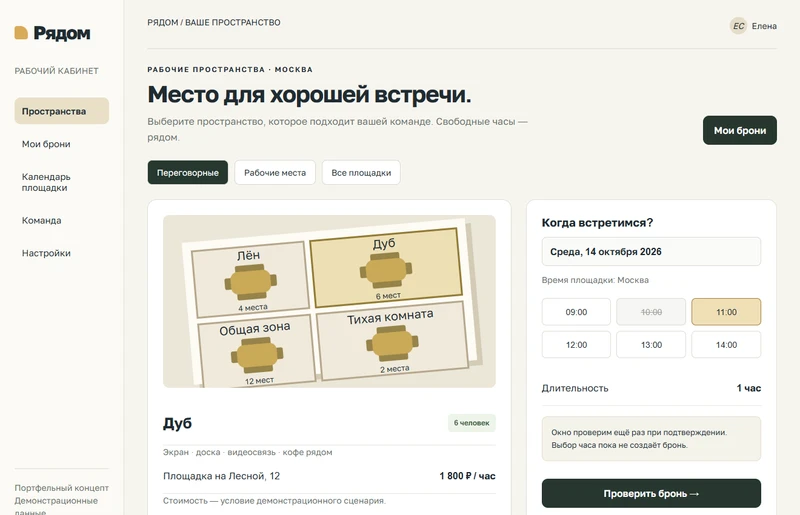Choose the 14:00 time slot
Screen dimensions: 800x515
pyautogui.click(x=726, y=345)
